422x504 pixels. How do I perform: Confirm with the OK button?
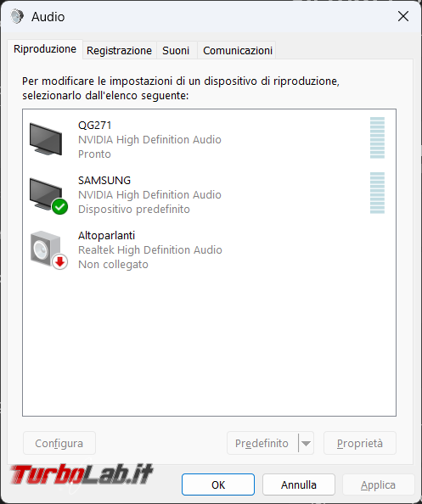tap(218, 484)
